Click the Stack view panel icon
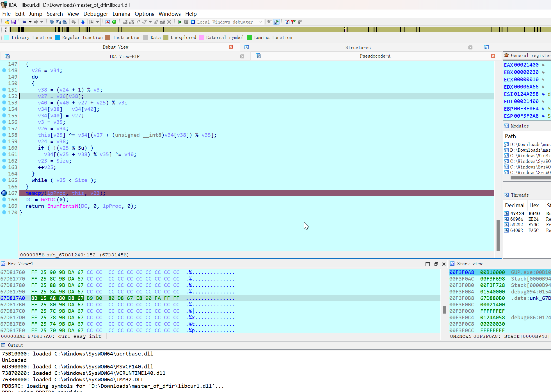This screenshot has height=392, width=551. (x=452, y=264)
